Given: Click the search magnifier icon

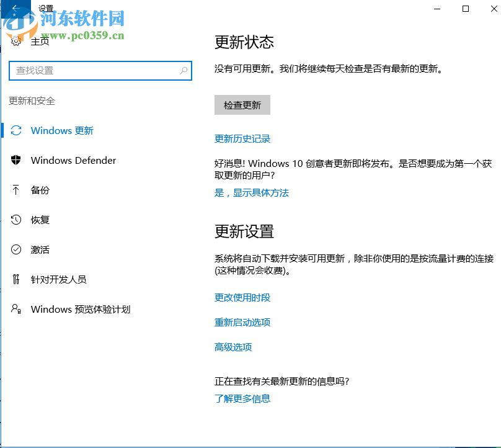Looking at the screenshot, I should pos(184,71).
